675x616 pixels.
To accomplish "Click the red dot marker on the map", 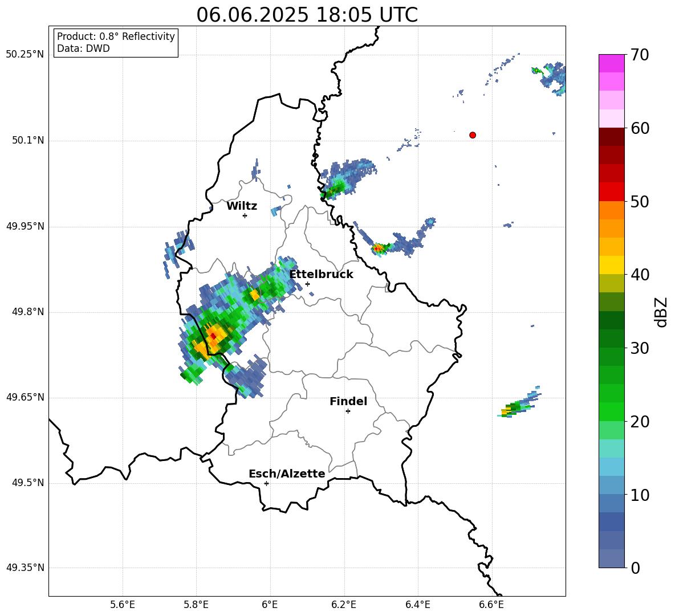I will pyautogui.click(x=473, y=135).
